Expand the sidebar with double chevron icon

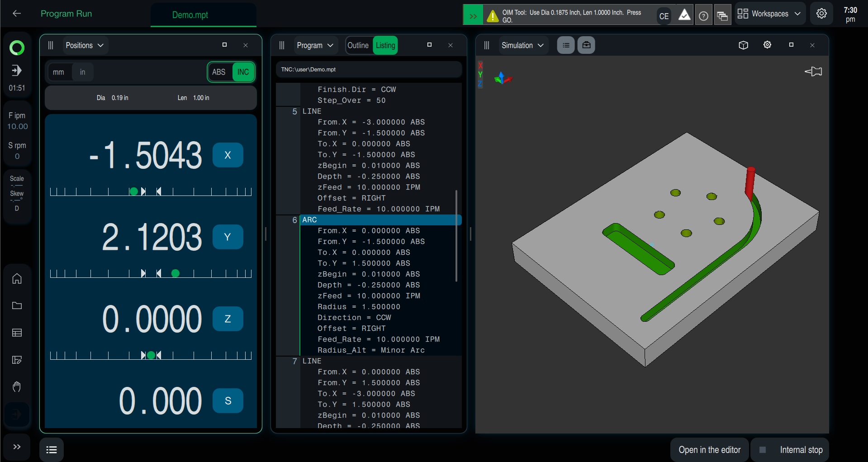tap(17, 447)
